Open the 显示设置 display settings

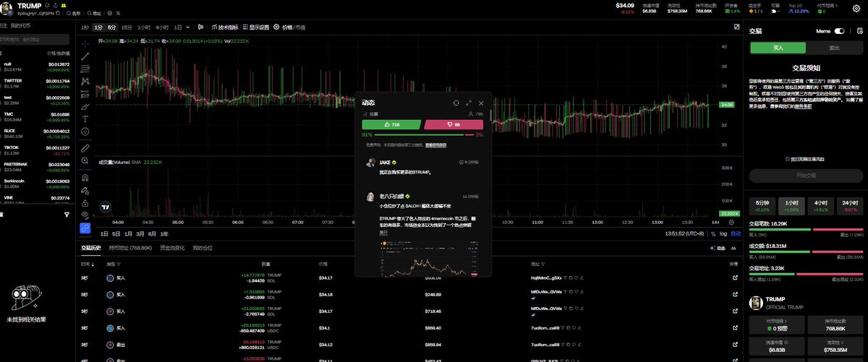coord(255,27)
